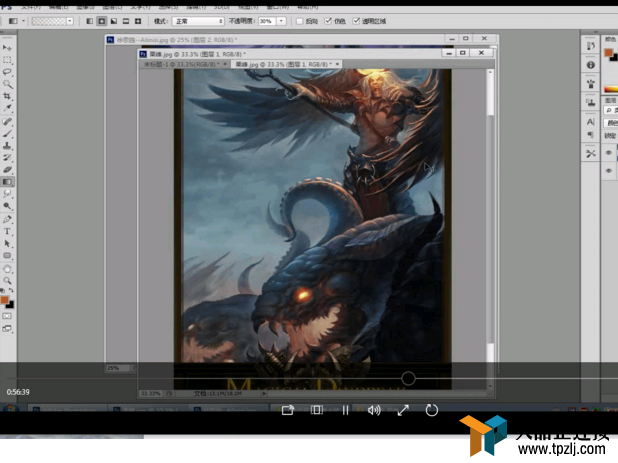
Task: Select the Quick Selection tool
Action: pyautogui.click(x=7, y=84)
